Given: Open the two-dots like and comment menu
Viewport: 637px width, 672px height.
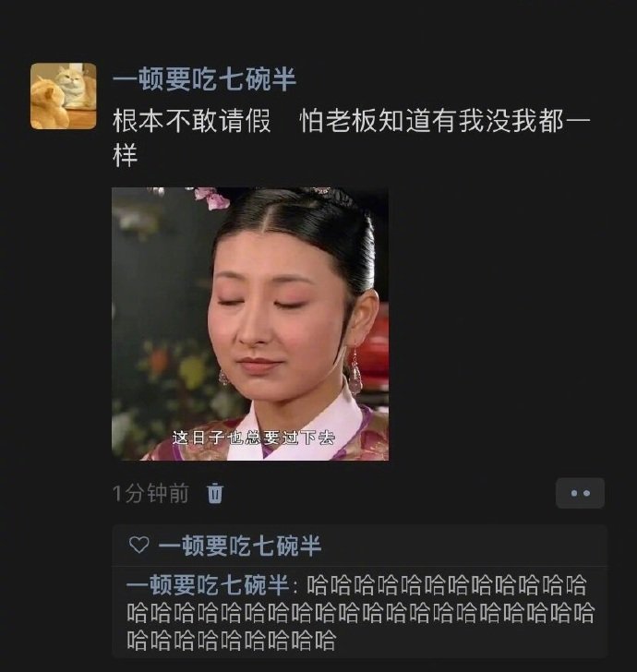Looking at the screenshot, I should coord(580,493).
